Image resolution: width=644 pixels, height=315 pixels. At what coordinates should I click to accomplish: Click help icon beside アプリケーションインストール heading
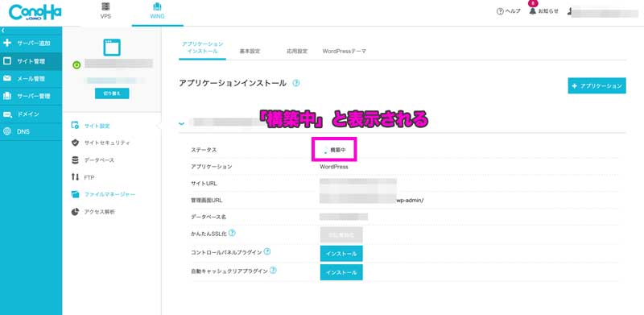coord(295,83)
